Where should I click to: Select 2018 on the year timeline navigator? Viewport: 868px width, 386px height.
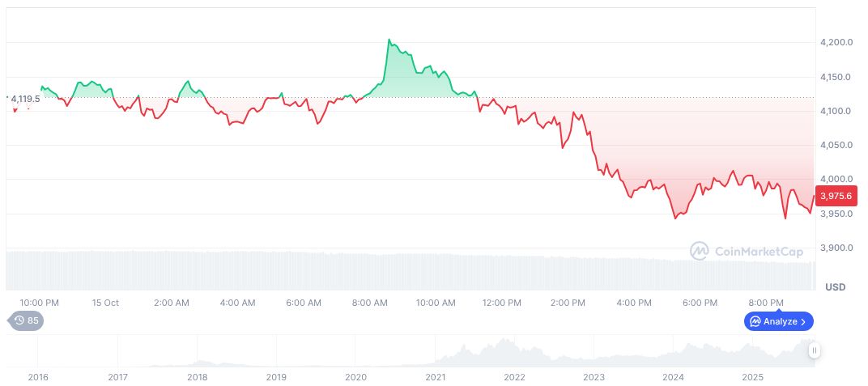tap(197, 376)
